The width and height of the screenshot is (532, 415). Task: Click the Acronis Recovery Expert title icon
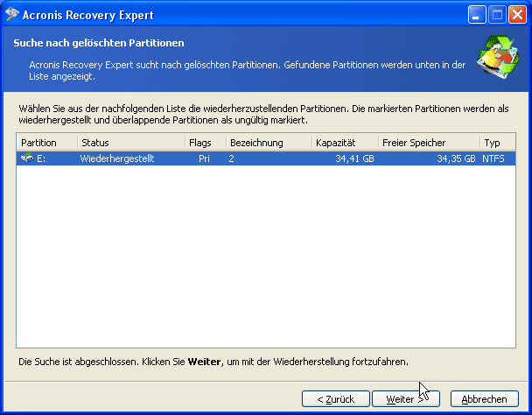point(12,15)
